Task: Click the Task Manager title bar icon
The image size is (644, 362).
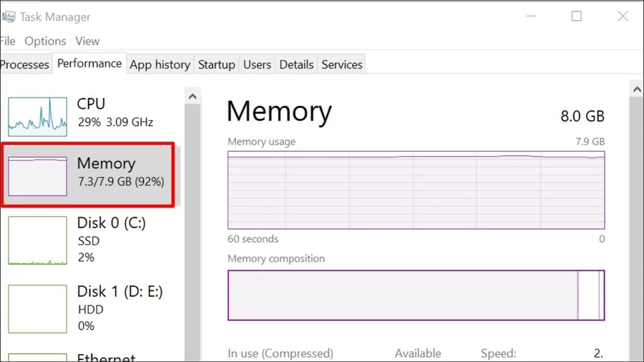Action: click(9, 17)
